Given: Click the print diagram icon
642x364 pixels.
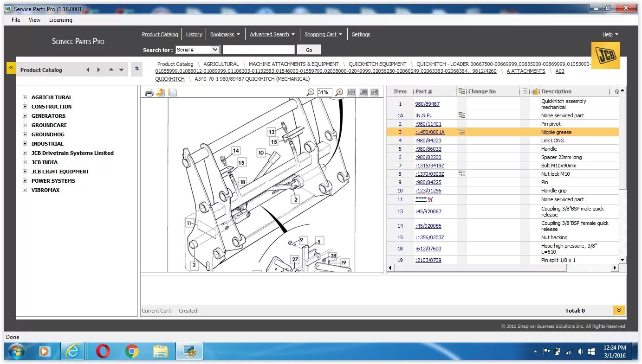Looking at the screenshot, I should [x=149, y=92].
